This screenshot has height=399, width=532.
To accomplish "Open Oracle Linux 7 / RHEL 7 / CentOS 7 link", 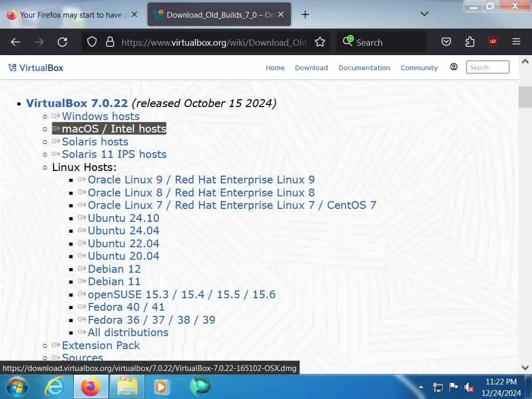I will (232, 205).
